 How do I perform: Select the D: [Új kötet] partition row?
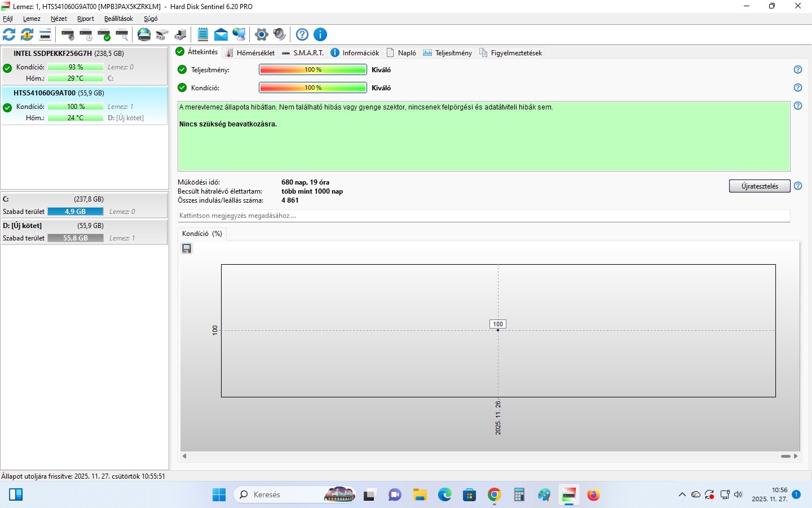tap(84, 232)
